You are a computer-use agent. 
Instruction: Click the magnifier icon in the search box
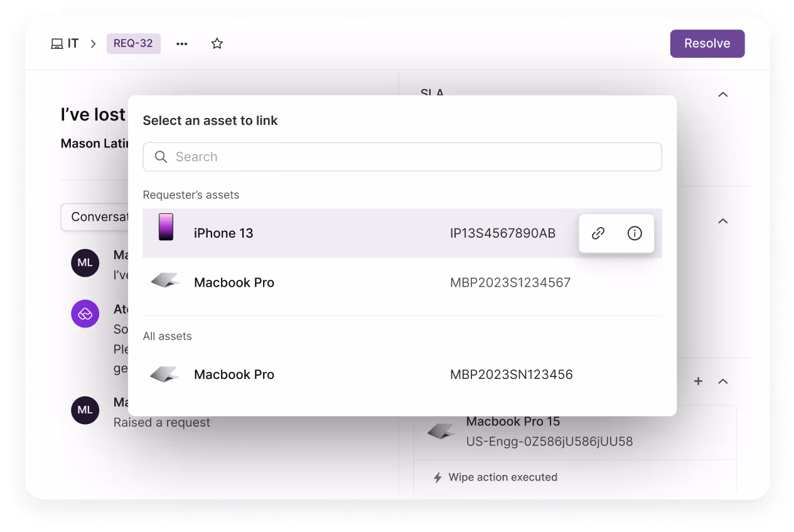coord(161,157)
